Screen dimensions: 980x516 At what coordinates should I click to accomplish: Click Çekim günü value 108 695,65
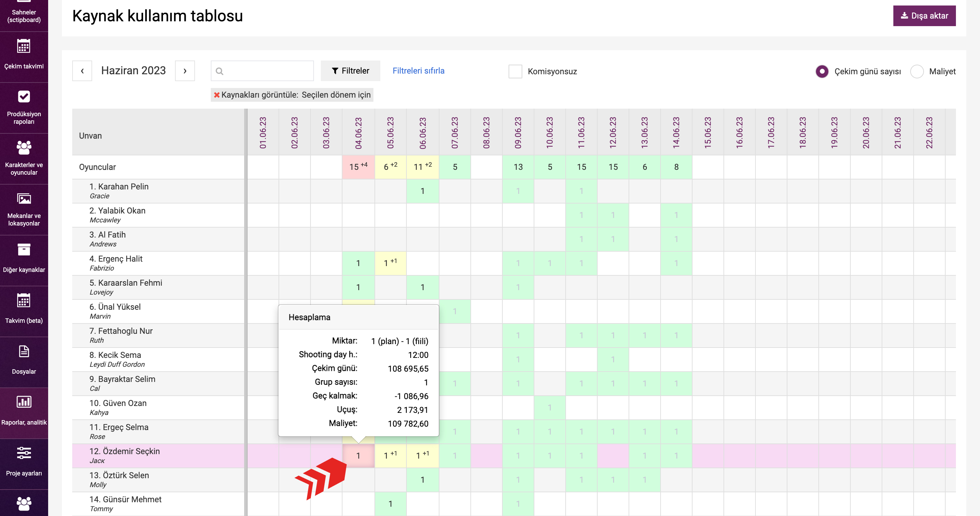coord(408,369)
